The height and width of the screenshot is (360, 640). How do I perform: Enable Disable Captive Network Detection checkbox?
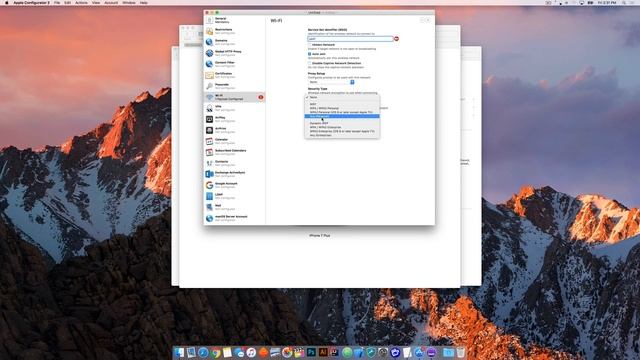[309, 63]
